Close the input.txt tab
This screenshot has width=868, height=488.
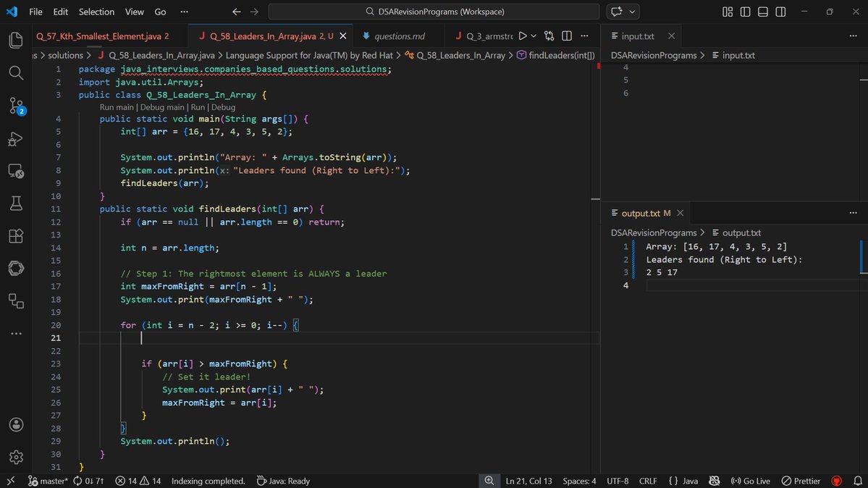point(671,36)
